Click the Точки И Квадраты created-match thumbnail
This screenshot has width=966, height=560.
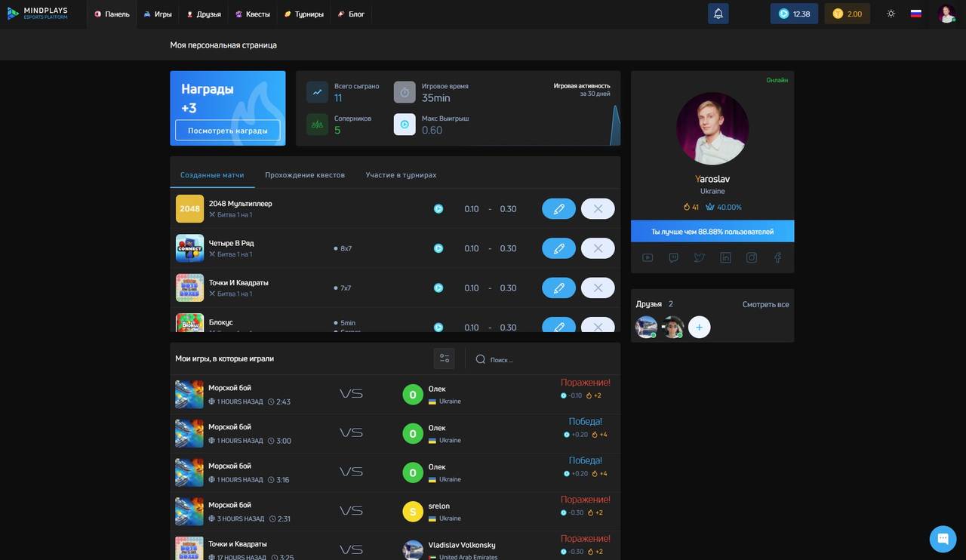(x=189, y=288)
